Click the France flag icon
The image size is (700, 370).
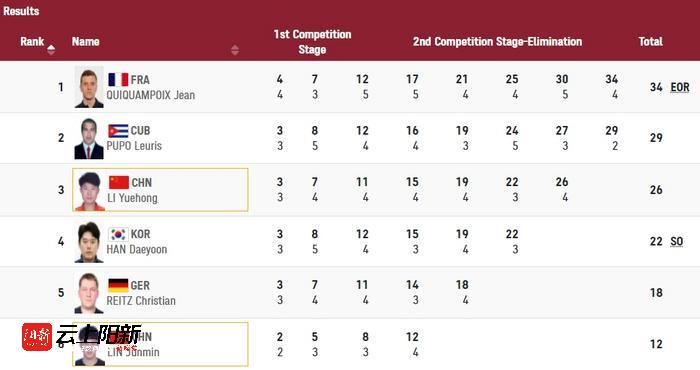coord(118,80)
